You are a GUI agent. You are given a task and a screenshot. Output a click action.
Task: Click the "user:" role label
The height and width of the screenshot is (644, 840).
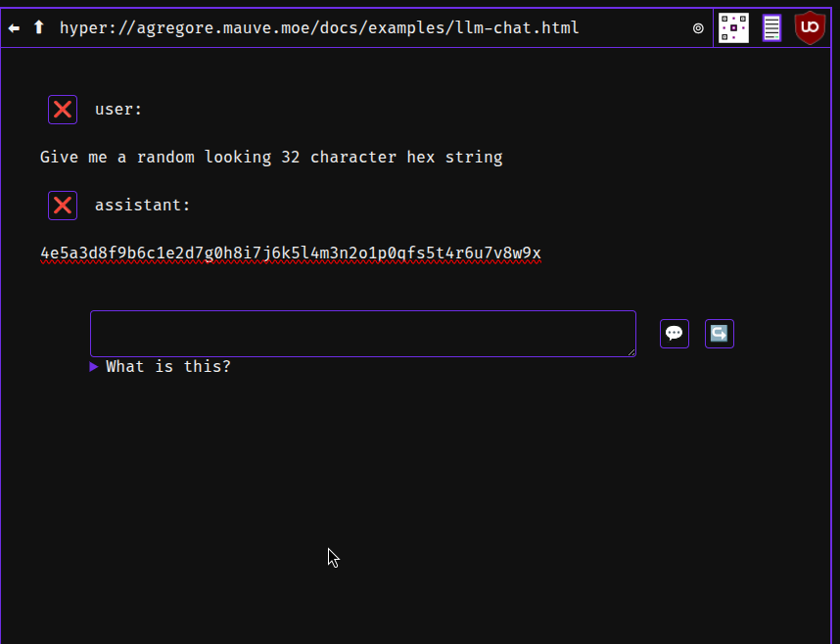pos(118,110)
